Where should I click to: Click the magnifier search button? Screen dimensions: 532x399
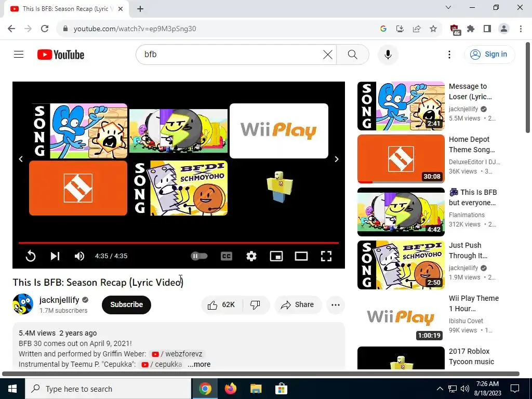point(353,54)
